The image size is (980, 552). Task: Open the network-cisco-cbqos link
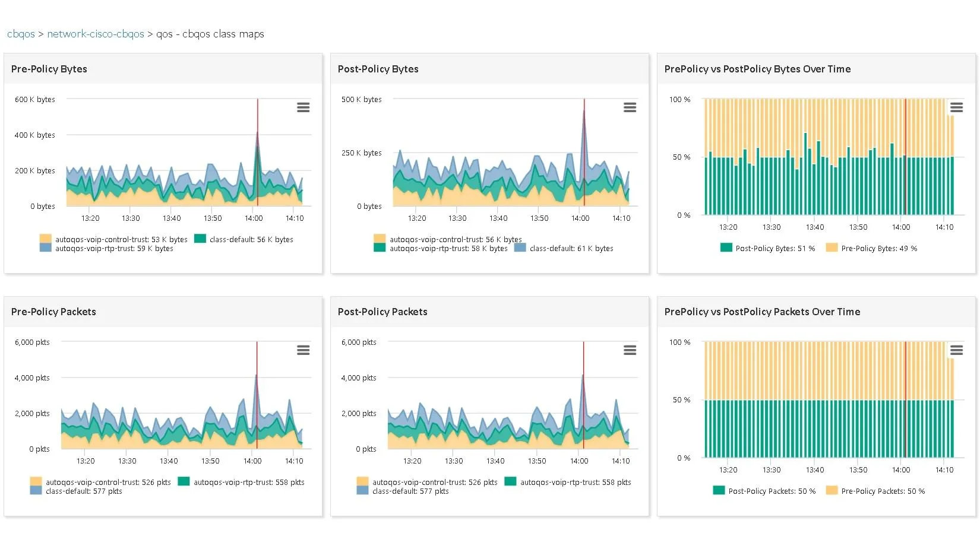point(95,34)
